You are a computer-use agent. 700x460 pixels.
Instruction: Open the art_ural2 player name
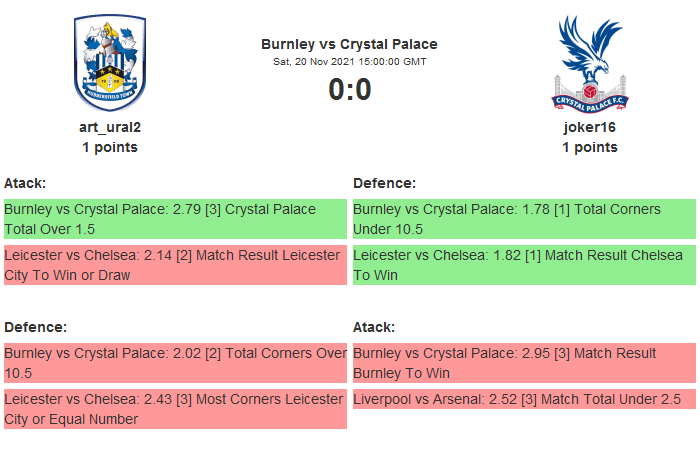click(x=110, y=127)
